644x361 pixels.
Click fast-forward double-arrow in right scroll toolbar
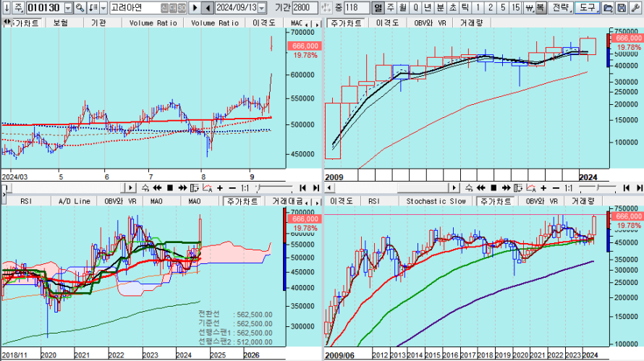(x=506, y=188)
